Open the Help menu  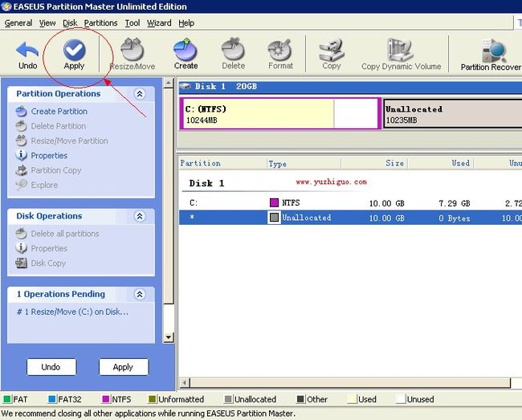pyautogui.click(x=186, y=23)
